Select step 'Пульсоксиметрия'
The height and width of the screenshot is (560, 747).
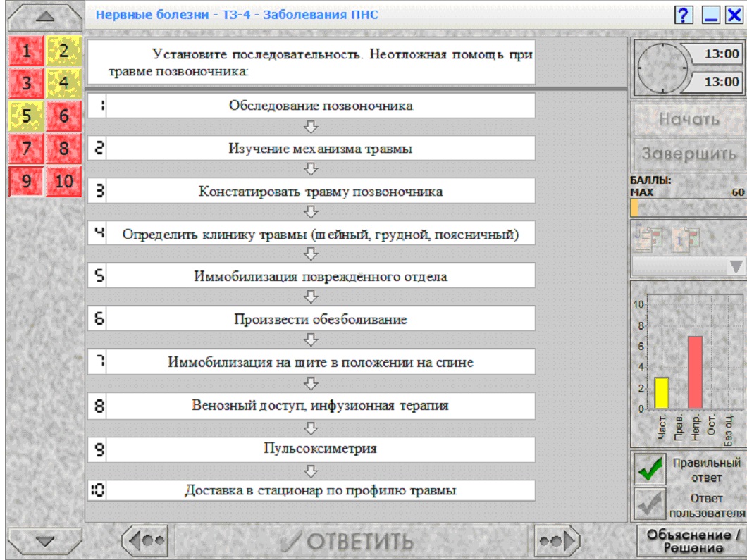(311, 449)
